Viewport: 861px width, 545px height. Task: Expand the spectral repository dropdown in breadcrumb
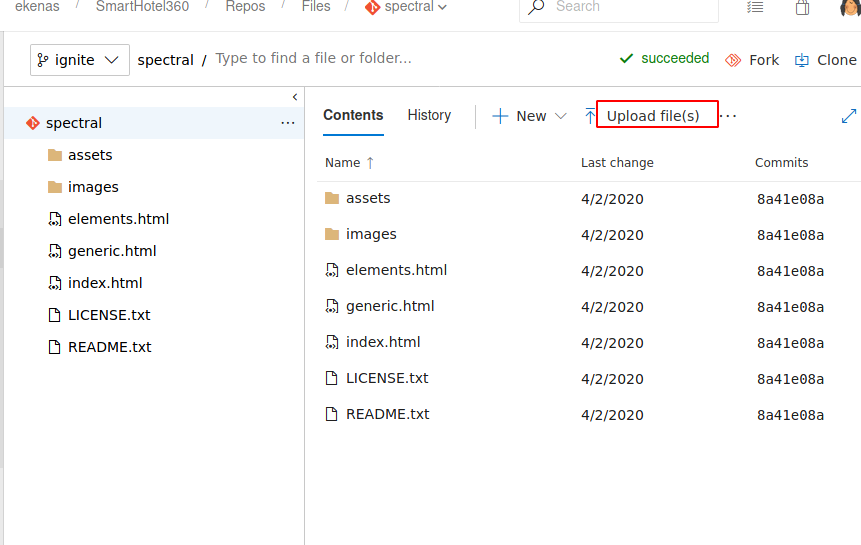pyautogui.click(x=442, y=7)
